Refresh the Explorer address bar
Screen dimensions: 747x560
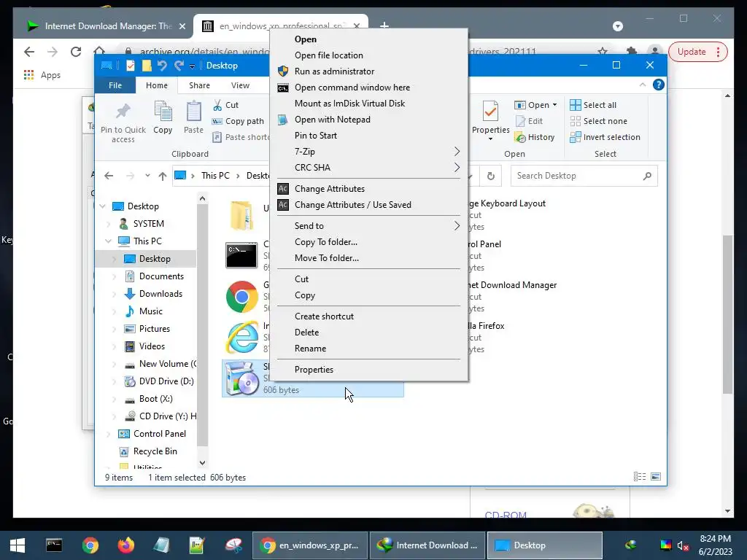pos(491,176)
